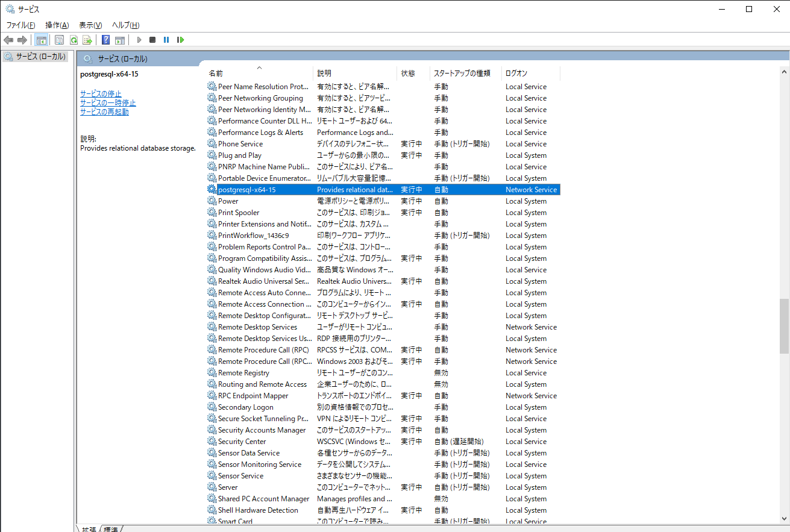
Task: Select the Remote Desktop Configurat... service name
Action: (x=265, y=315)
